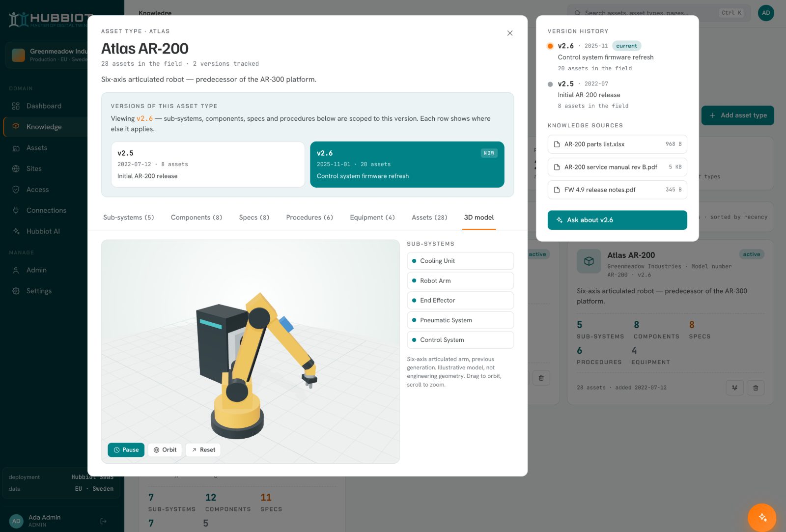Image resolution: width=786 pixels, height=532 pixels.
Task: Click the merge icon on Atlas AR-200 card
Action: 735,388
